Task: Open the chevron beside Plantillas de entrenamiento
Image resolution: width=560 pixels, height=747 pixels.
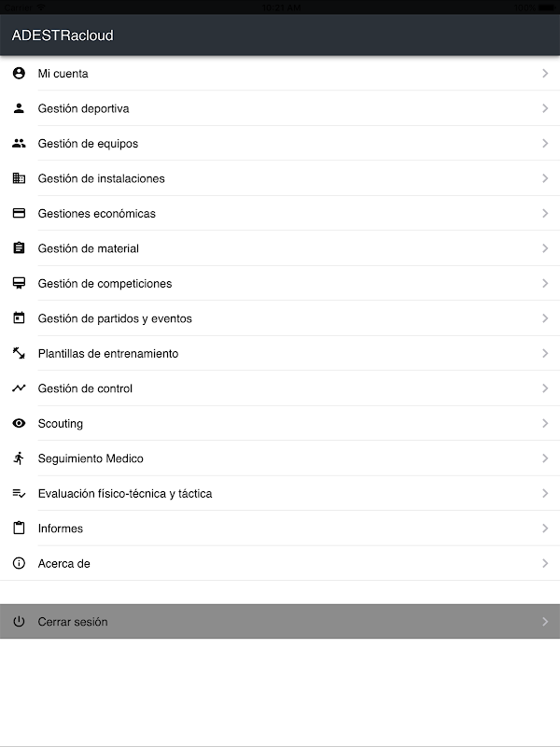Action: click(545, 354)
